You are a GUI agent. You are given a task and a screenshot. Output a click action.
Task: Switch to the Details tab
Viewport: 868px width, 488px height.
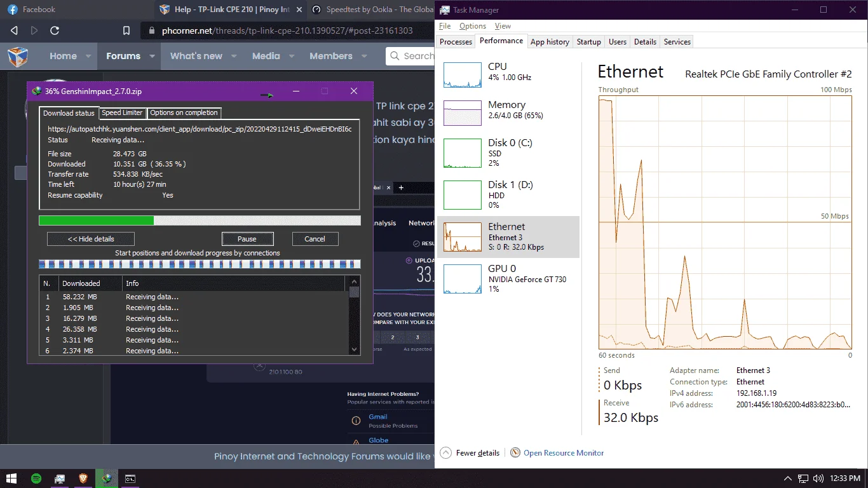pos(645,42)
